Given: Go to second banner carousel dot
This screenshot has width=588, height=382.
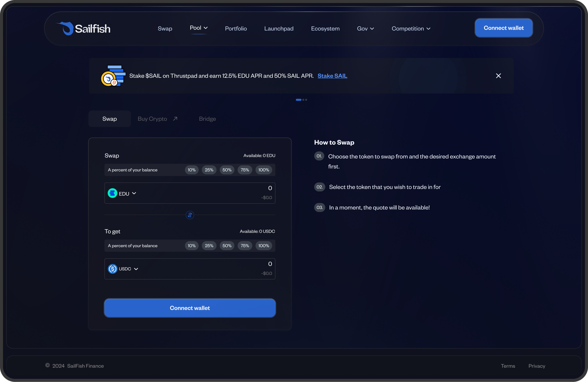Looking at the screenshot, I should coord(303,100).
